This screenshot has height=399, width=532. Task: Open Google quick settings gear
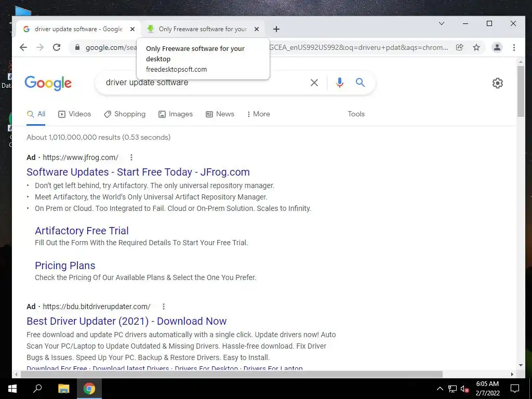(497, 83)
